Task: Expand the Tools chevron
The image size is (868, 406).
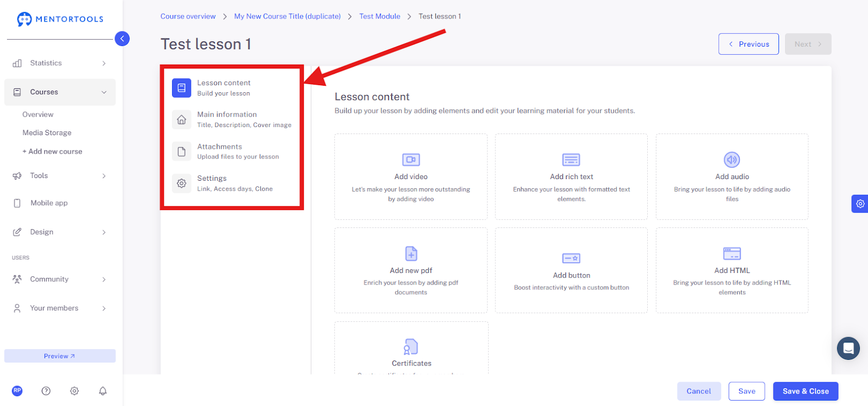Action: [x=104, y=176]
